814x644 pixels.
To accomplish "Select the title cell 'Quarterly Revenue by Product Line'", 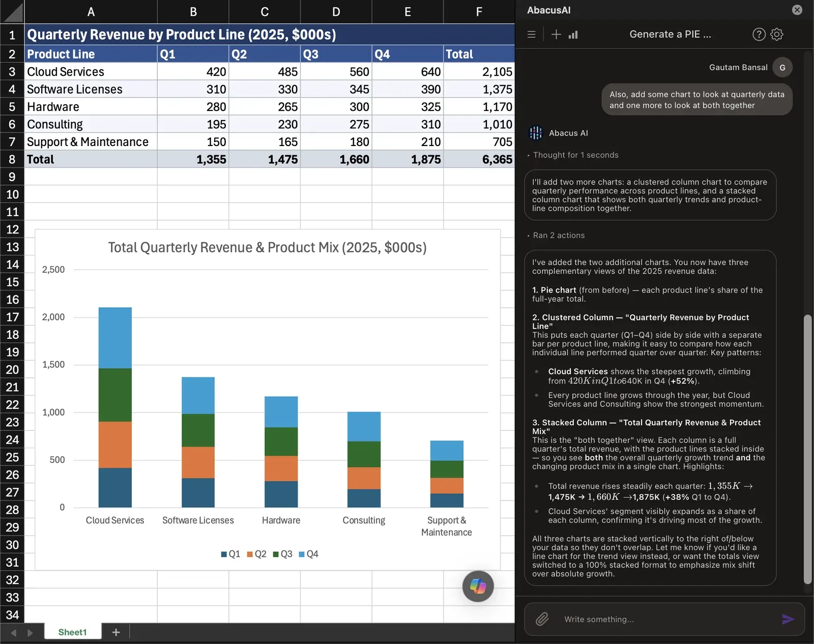I will point(270,35).
